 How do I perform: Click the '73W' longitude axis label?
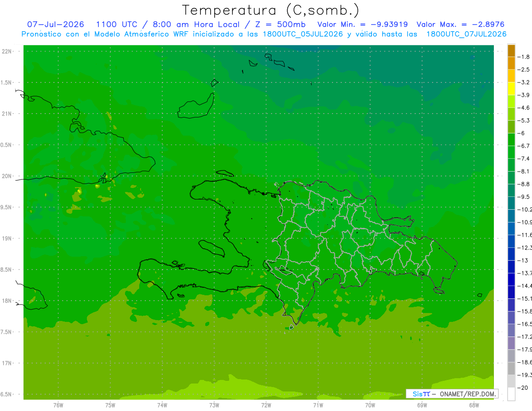pos(214,405)
